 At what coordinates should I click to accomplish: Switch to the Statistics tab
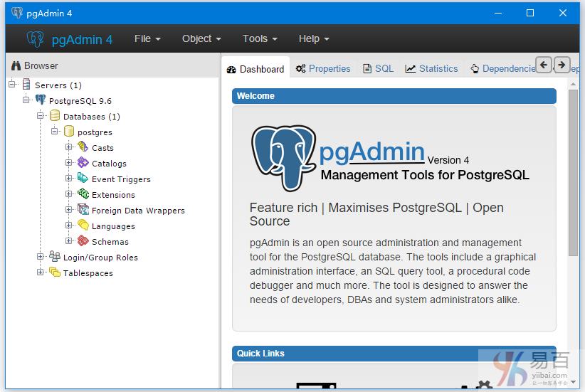tap(431, 69)
